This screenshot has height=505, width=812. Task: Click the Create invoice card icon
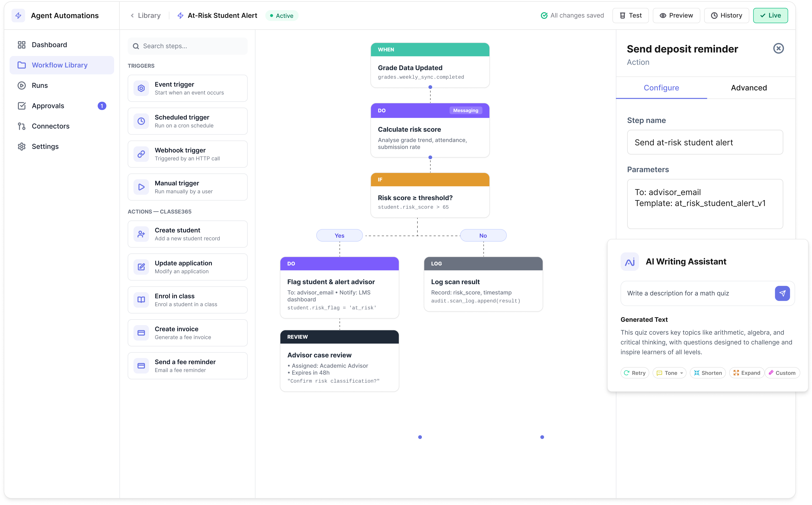point(141,333)
